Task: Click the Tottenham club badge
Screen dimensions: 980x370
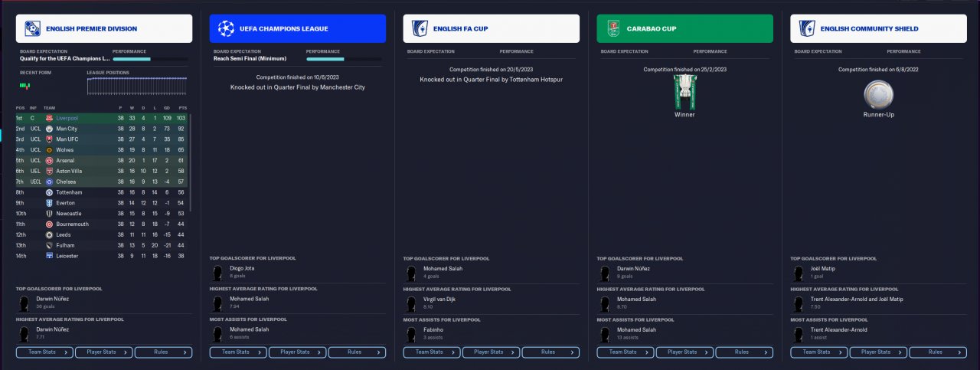Action: (x=49, y=192)
